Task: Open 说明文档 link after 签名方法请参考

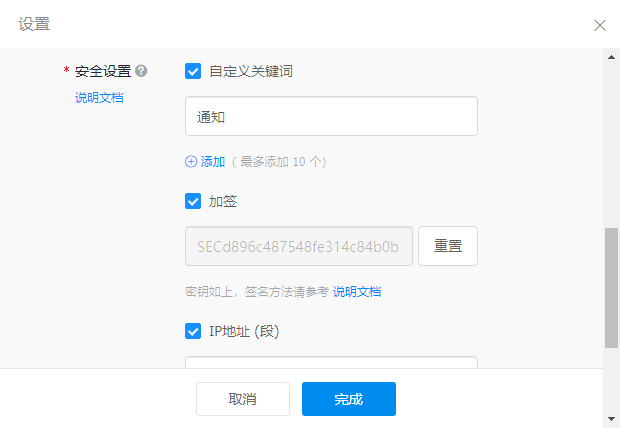Action: click(x=357, y=292)
